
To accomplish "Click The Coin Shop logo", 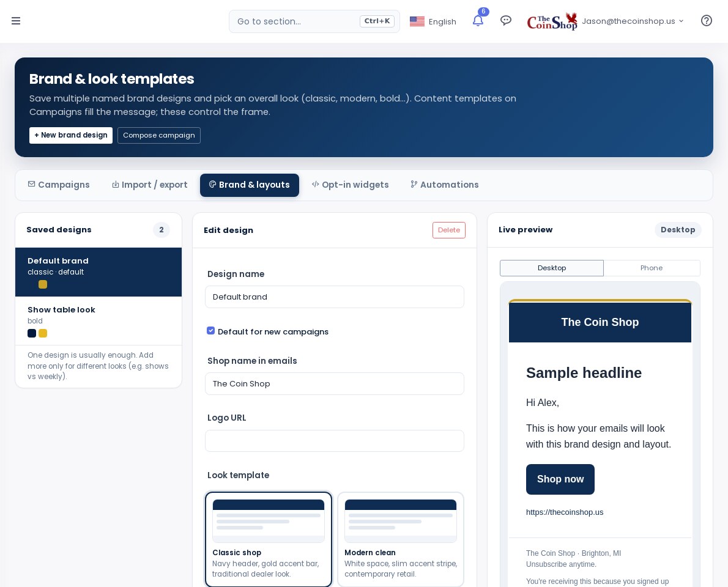I will coord(552,21).
